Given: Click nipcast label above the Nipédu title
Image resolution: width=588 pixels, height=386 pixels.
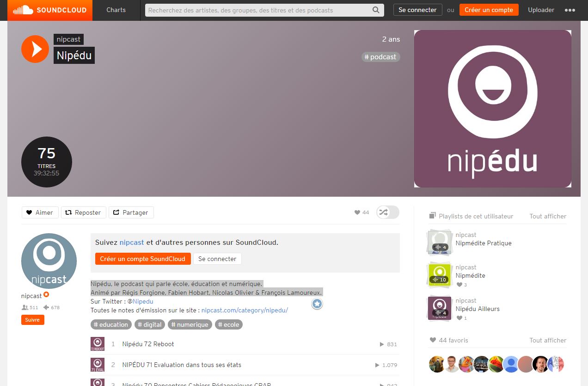Looking at the screenshot, I should click(x=69, y=39).
